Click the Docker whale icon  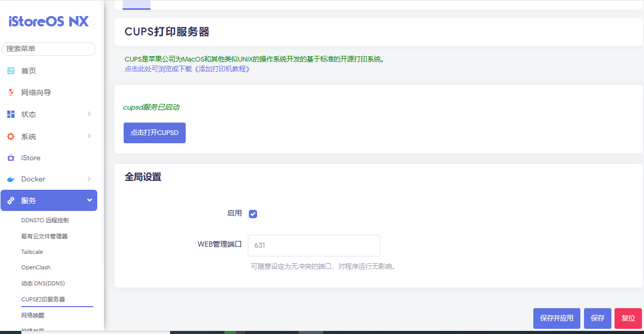pos(11,179)
